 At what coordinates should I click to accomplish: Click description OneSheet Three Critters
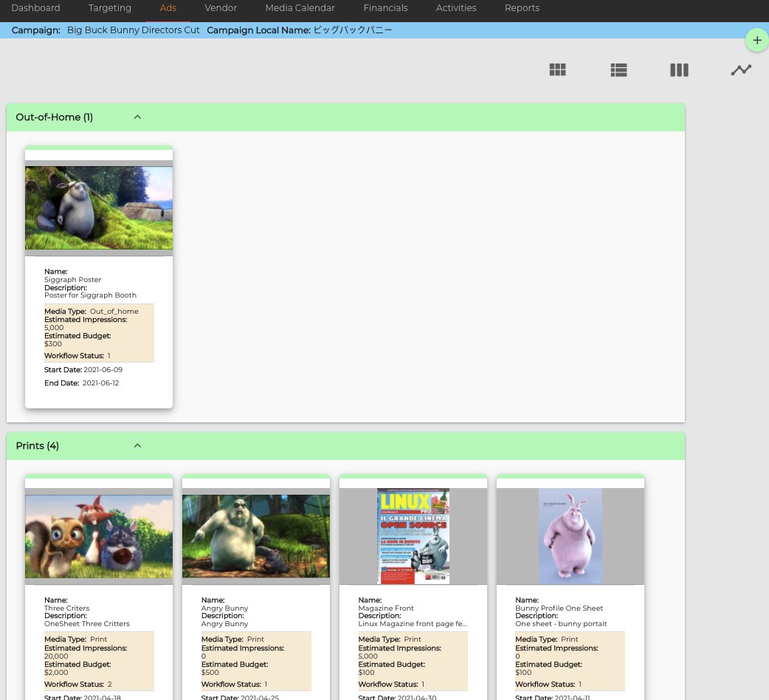87,624
